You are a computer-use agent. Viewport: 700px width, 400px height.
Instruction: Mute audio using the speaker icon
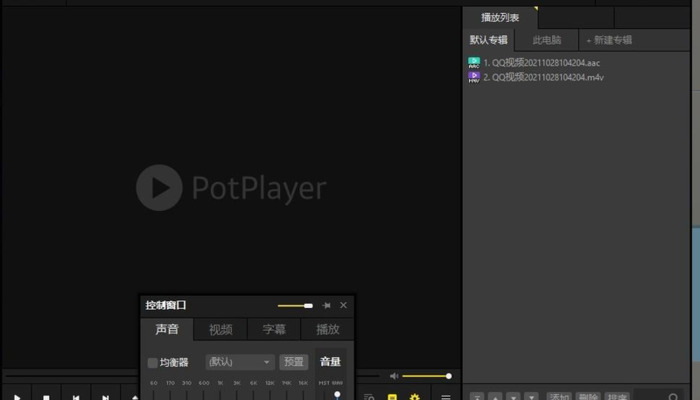(x=394, y=376)
